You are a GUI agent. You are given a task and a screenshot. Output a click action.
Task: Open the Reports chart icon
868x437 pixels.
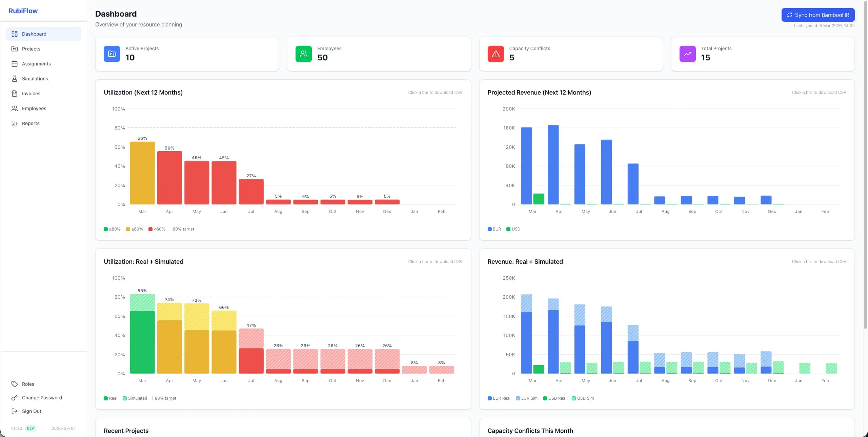tap(14, 123)
